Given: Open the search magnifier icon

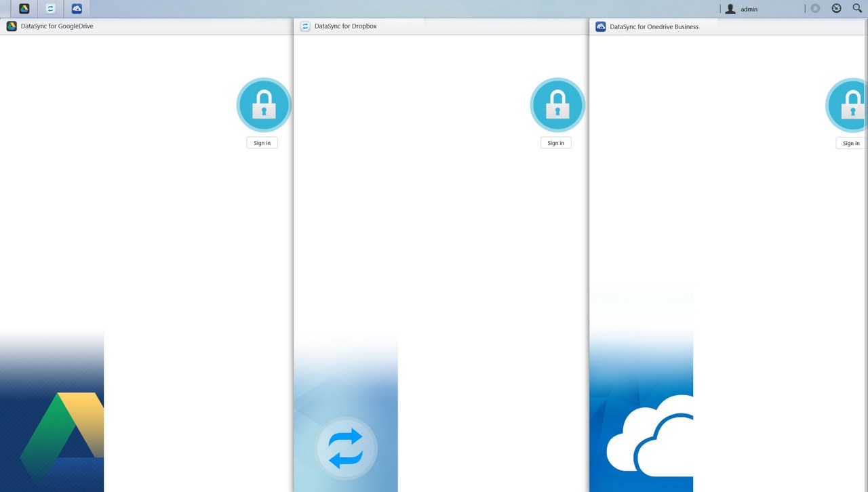Looking at the screenshot, I should 857,9.
